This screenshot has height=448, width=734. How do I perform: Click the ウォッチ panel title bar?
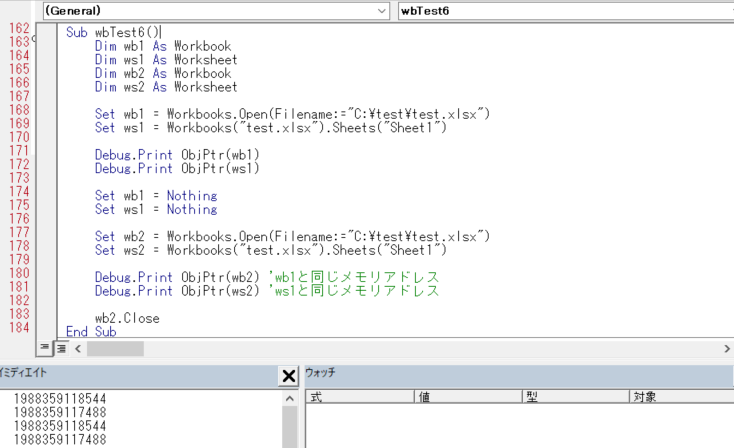[x=519, y=374]
